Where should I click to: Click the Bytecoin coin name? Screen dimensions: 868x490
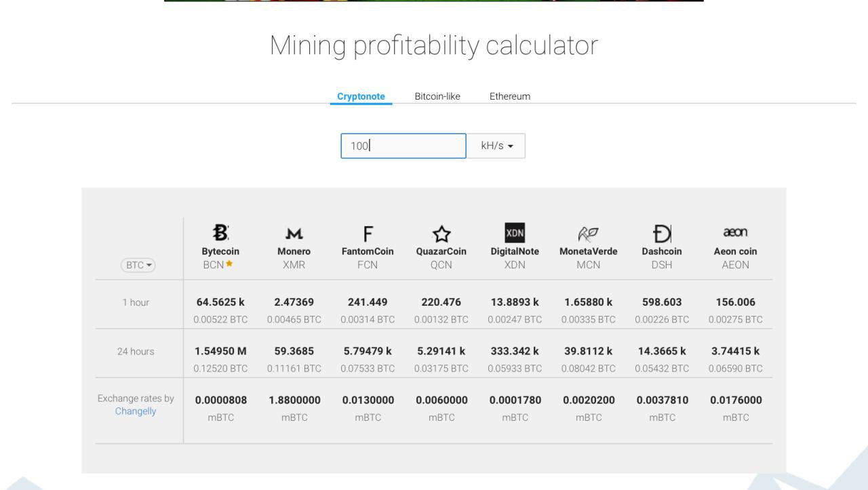[221, 251]
